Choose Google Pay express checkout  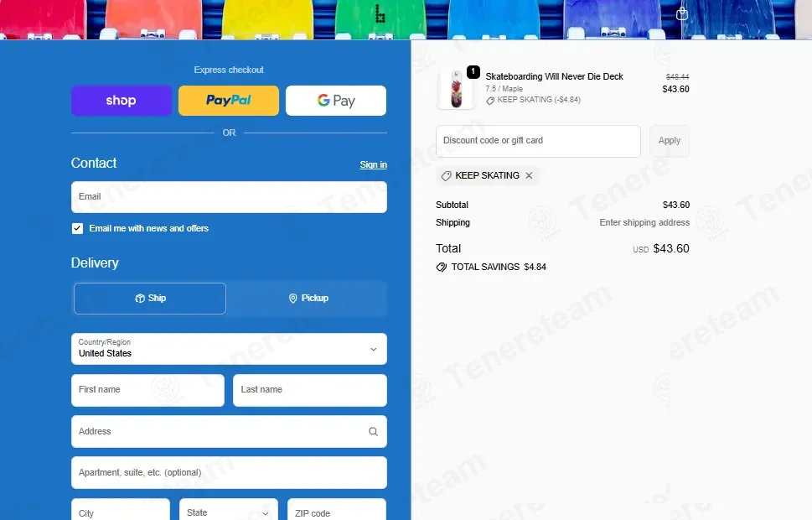[335, 101]
